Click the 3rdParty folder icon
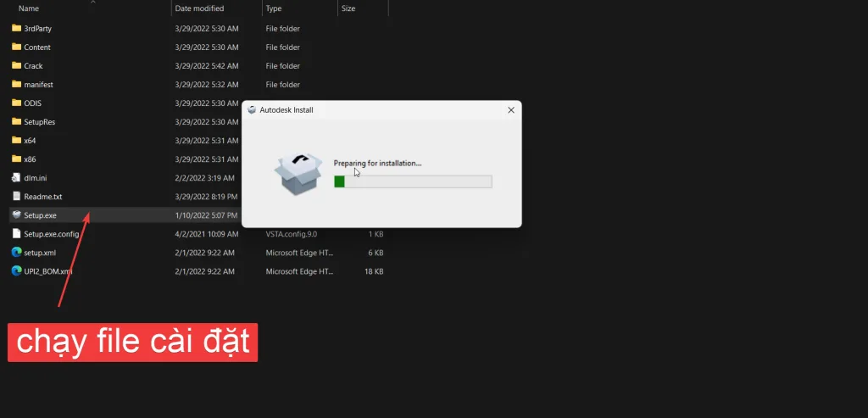The width and height of the screenshot is (868, 418). (x=17, y=28)
